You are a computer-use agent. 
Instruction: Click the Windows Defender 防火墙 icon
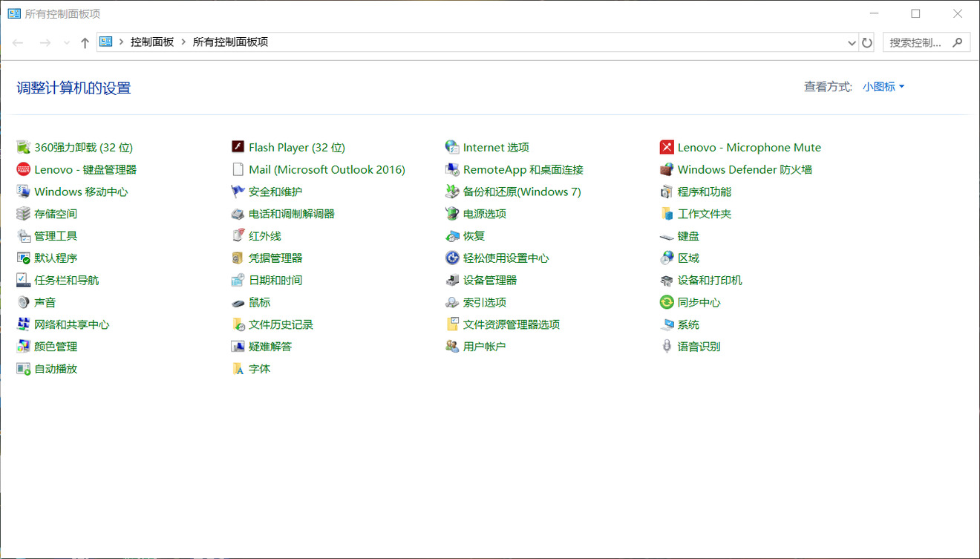click(667, 169)
